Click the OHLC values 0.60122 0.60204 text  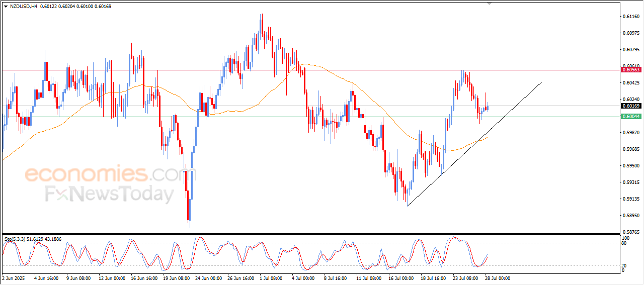coord(58,7)
